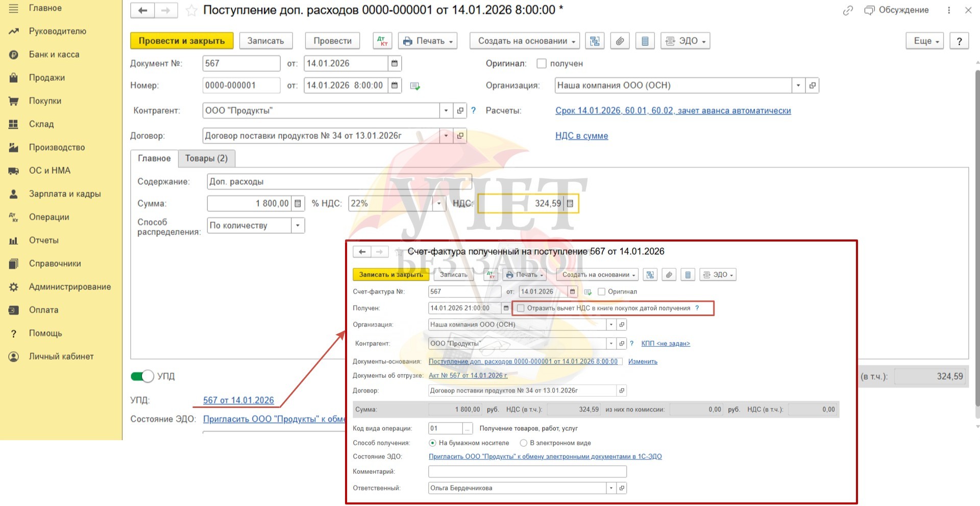Check the Оригинал получен checkbox
Viewport: 980px width, 506px height.
542,63
